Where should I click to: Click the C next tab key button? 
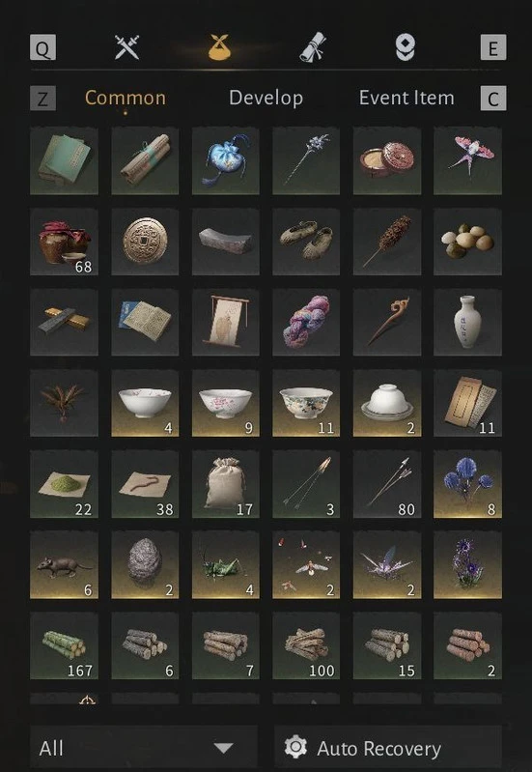coord(493,98)
